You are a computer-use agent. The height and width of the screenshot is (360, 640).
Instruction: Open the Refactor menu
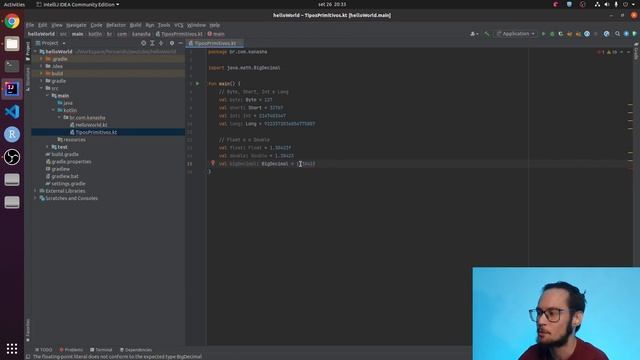tap(116, 25)
